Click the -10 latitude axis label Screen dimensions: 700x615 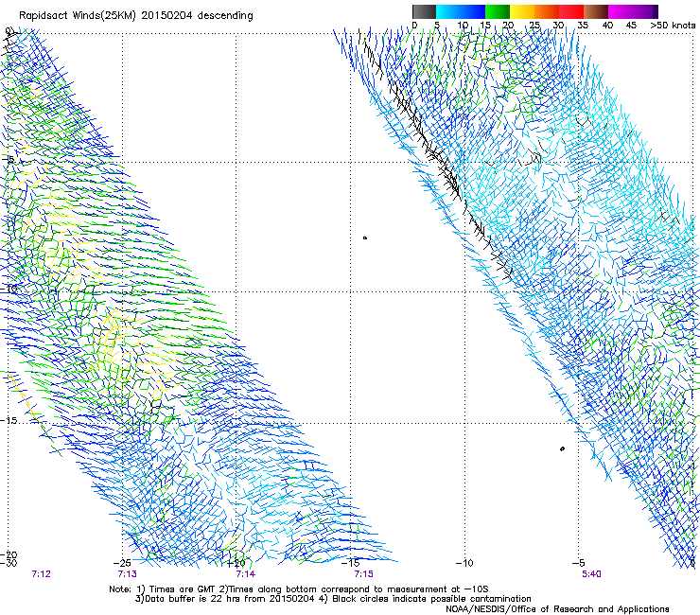pyautogui.click(x=9, y=289)
